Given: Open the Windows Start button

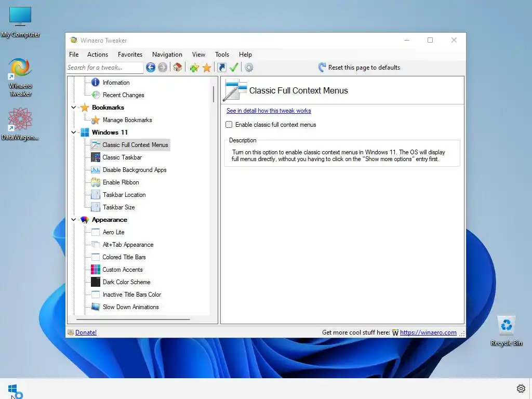Looking at the screenshot, I should [13, 389].
